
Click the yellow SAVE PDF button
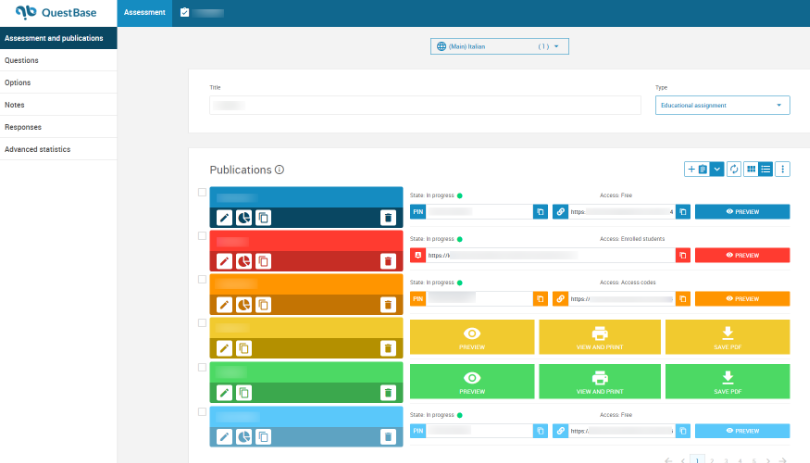pyautogui.click(x=727, y=337)
